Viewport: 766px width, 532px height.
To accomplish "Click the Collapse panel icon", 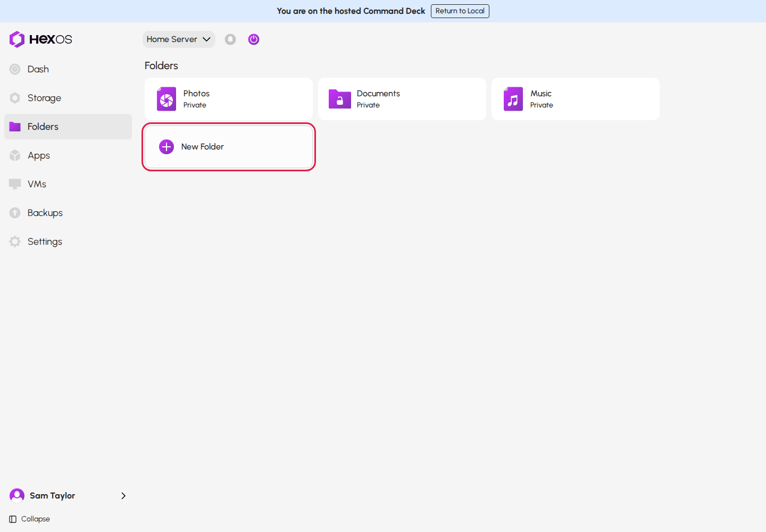I will point(13,519).
